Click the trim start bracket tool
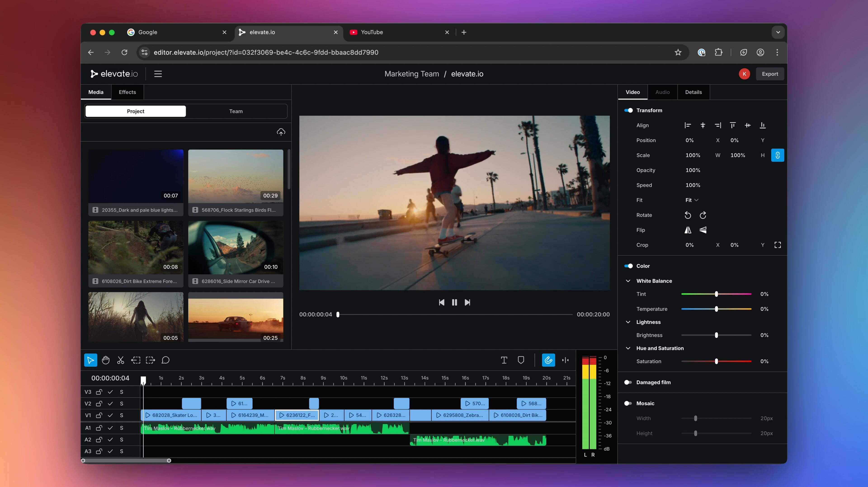The image size is (868, 487). pyautogui.click(x=136, y=360)
